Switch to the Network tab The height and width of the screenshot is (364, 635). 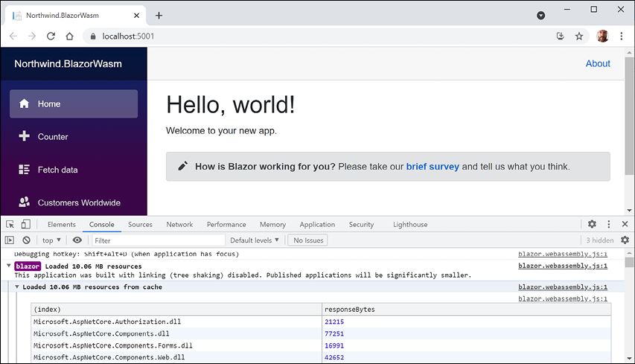179,224
